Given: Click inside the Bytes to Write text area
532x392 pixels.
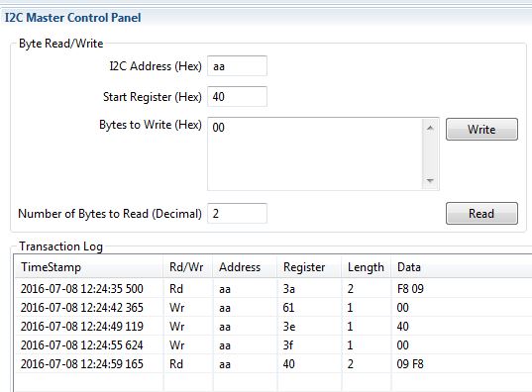Looking at the screenshot, I should [x=315, y=154].
